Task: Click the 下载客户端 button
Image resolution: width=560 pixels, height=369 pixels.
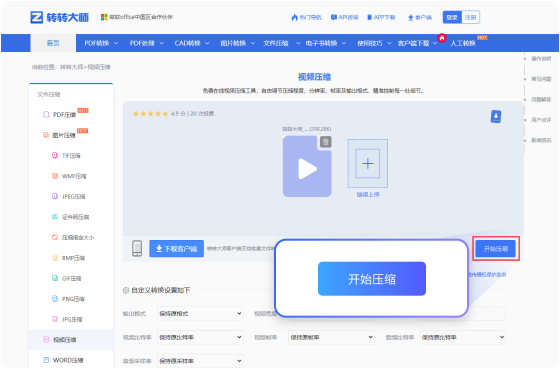Action: click(x=176, y=249)
